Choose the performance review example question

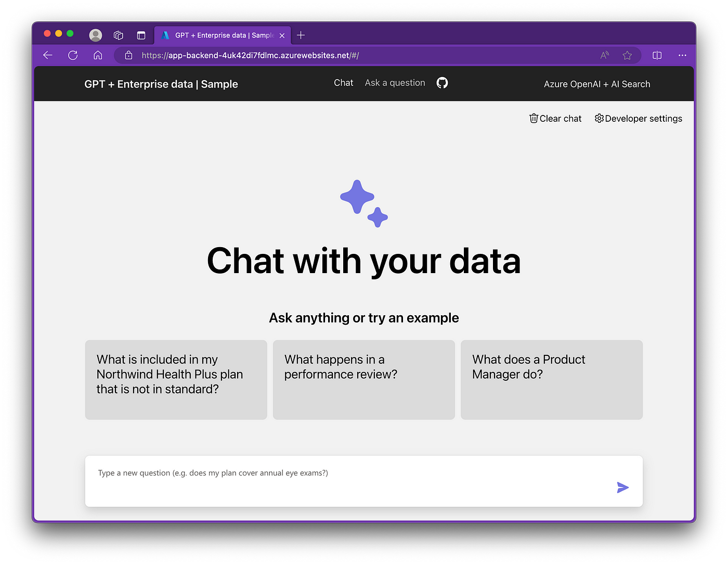[x=364, y=380]
